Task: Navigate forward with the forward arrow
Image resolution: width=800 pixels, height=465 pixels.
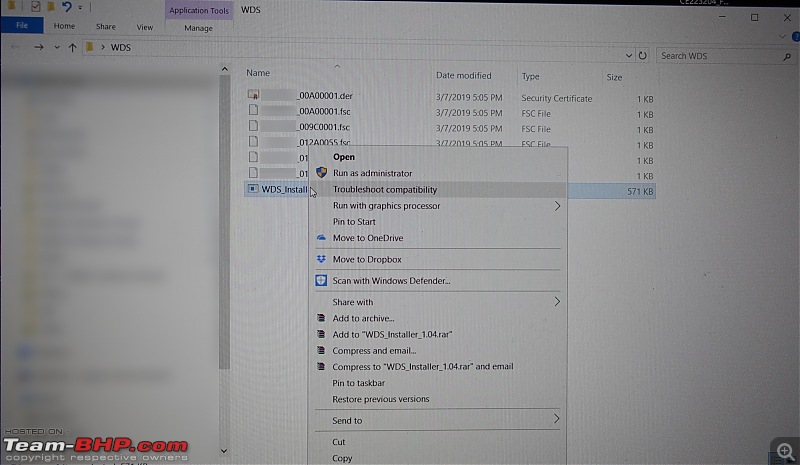Action: coord(39,47)
